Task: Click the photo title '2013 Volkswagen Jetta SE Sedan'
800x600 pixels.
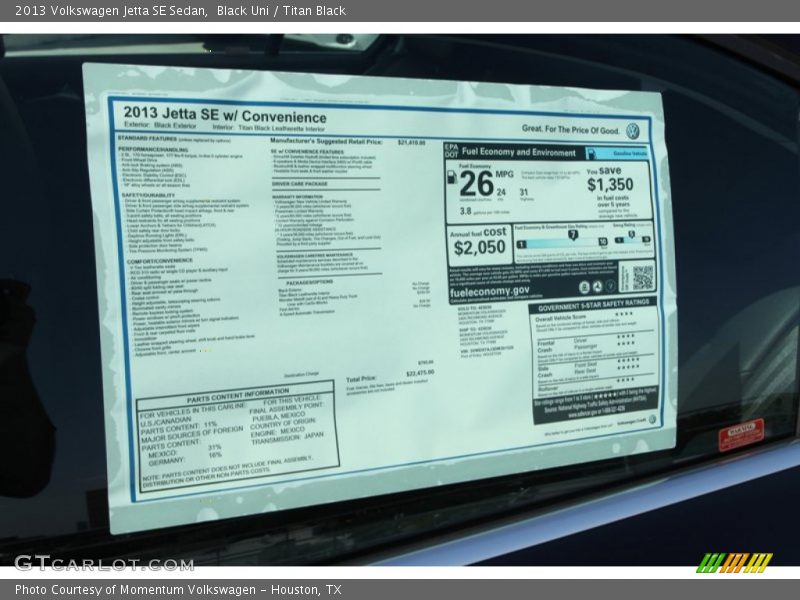Action: (111, 11)
